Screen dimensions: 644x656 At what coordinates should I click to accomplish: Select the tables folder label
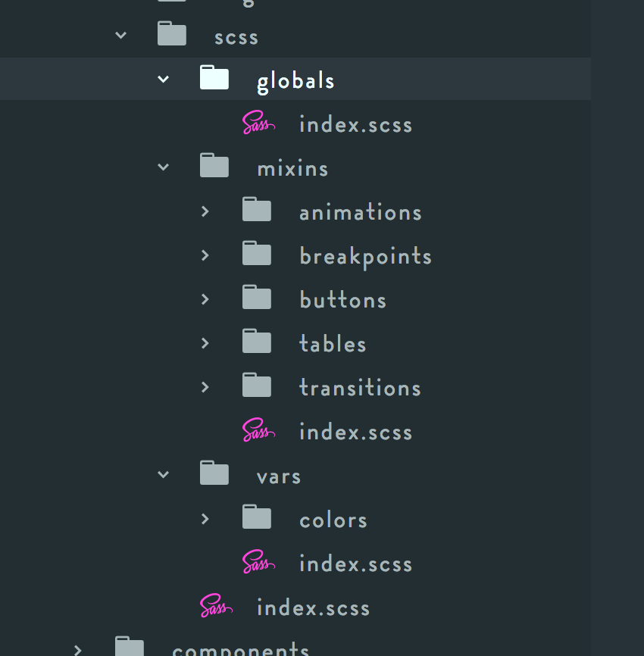coord(333,343)
